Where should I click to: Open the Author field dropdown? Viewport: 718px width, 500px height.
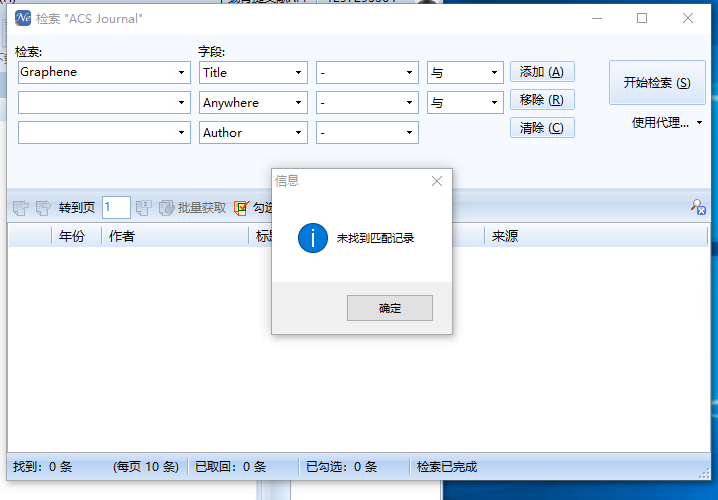tap(299, 132)
